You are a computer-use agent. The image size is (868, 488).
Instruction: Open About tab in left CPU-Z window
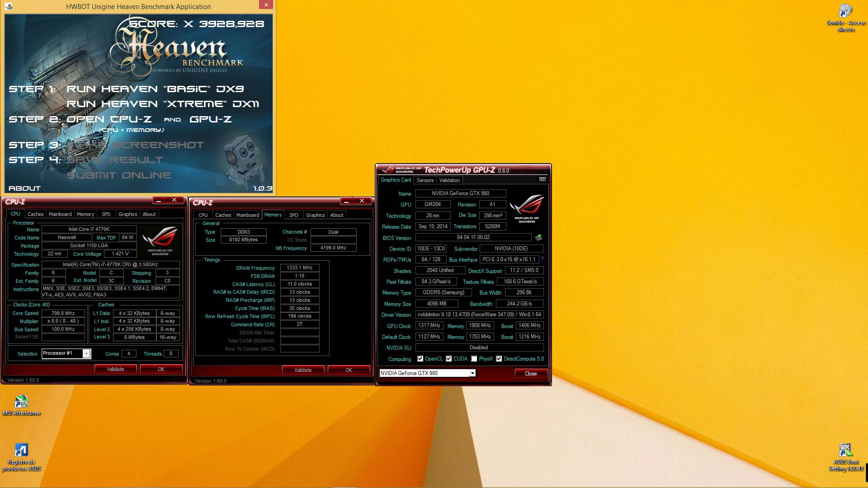click(149, 214)
